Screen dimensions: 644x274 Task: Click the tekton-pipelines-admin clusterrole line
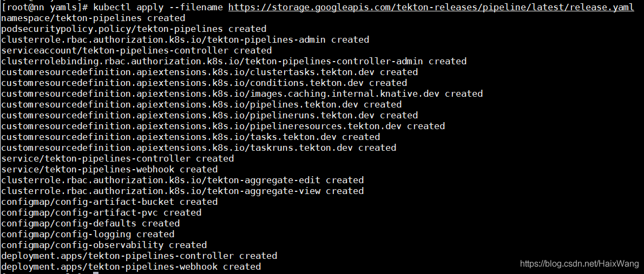[185, 39]
